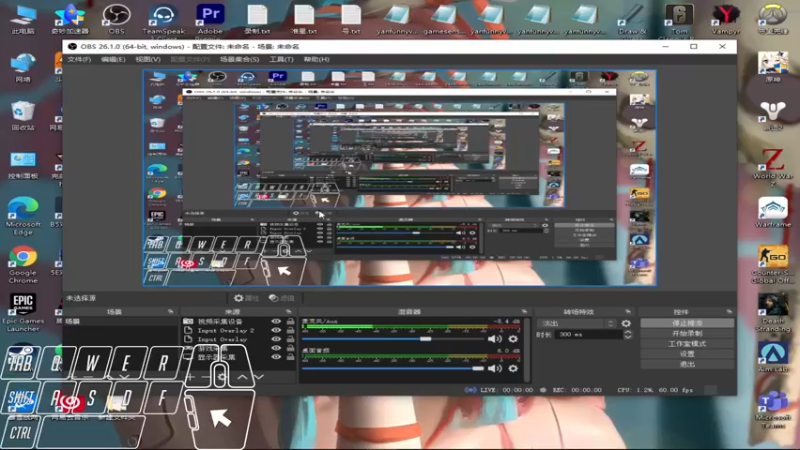Viewport: 800px width, 450px height.
Task: Pop out the 转场特效 dock panel
Action: (x=628, y=312)
